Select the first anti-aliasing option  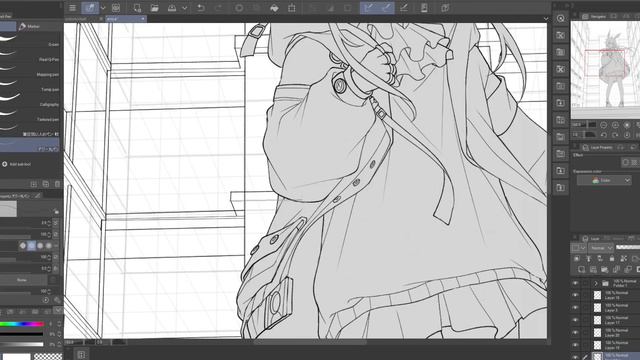point(23,246)
